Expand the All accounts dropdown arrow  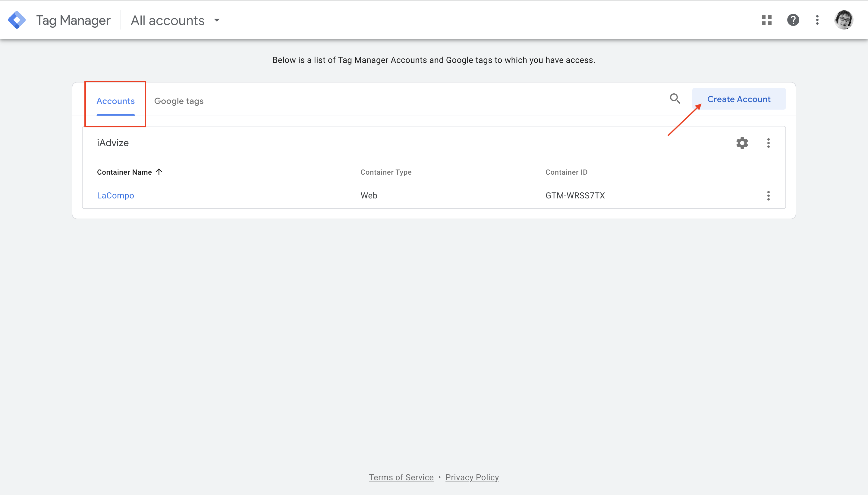coord(217,20)
